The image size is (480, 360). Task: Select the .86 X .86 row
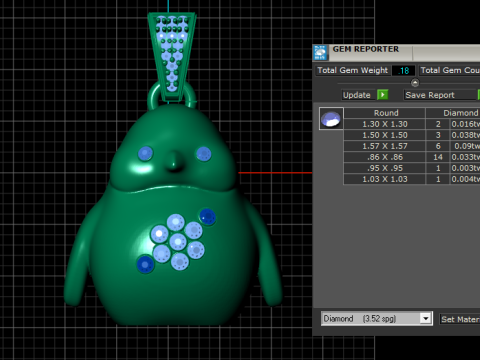(x=412, y=157)
